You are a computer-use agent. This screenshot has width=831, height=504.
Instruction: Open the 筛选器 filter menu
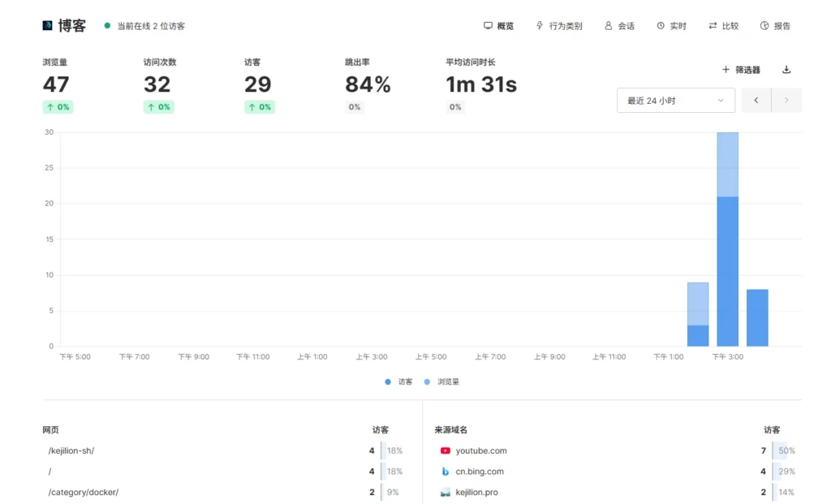point(741,70)
